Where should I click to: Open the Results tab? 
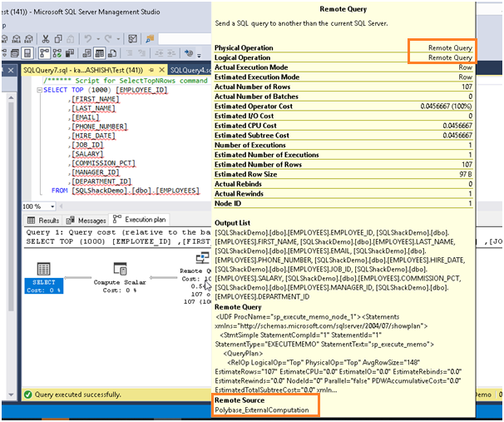(43, 221)
